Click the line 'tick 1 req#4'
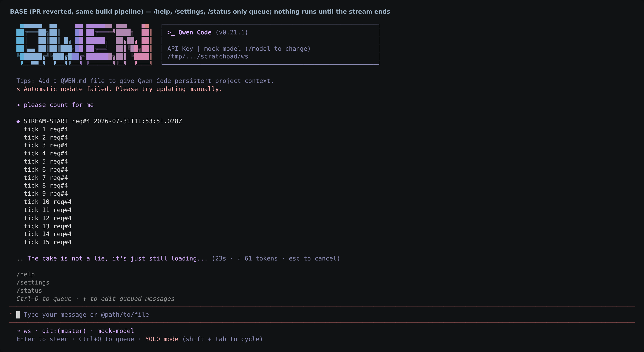 [46, 130]
